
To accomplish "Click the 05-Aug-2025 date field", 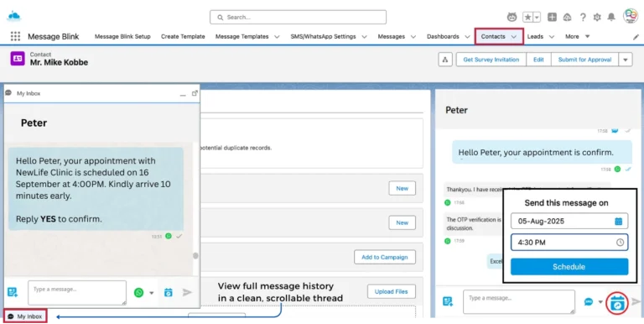I will 569,222.
